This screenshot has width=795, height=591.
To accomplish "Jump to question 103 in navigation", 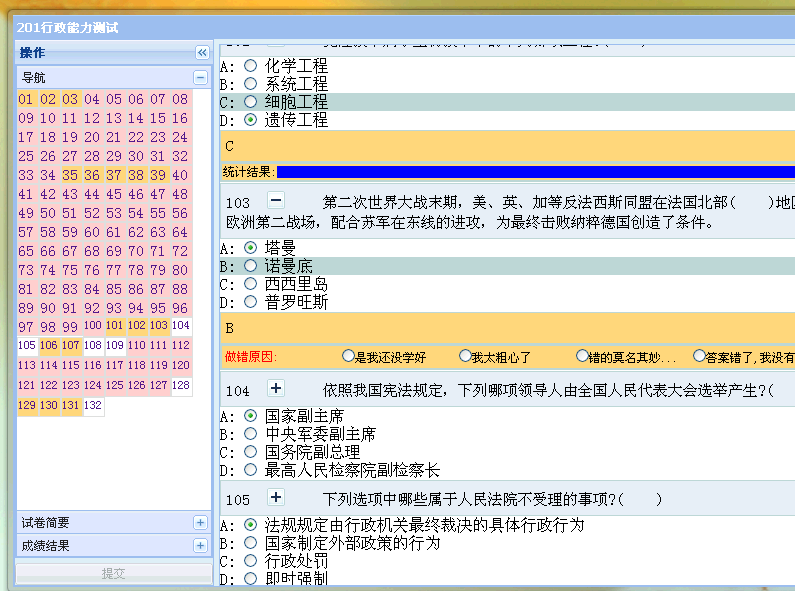I will click(159, 326).
